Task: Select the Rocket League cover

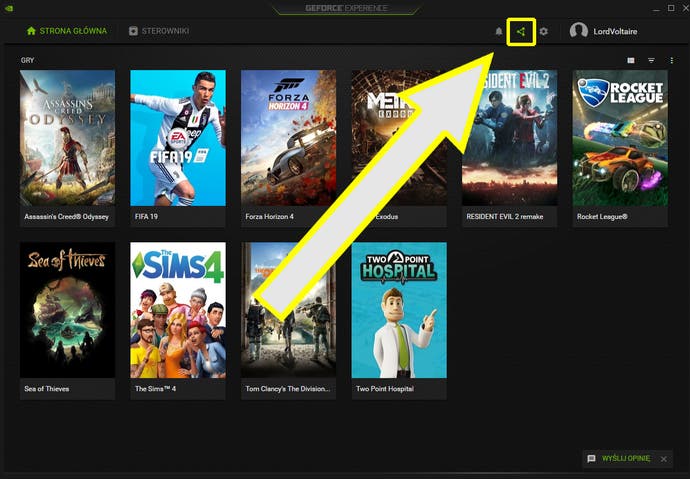Action: click(x=620, y=138)
